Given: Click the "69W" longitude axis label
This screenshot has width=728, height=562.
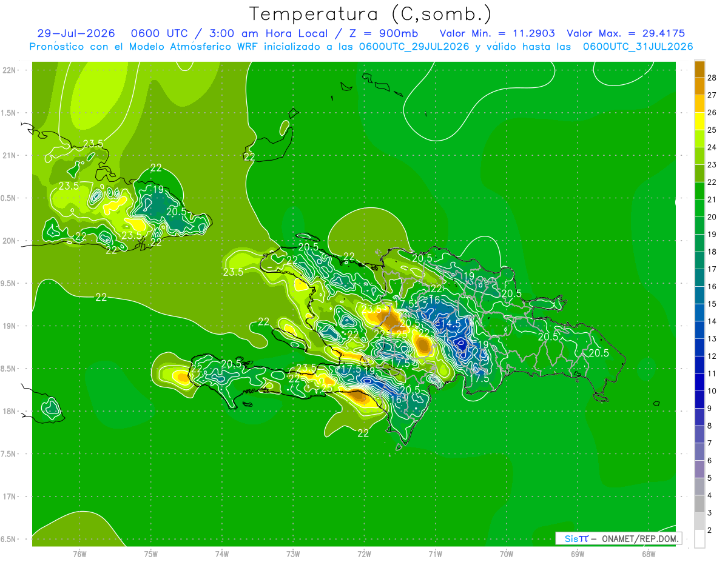Looking at the screenshot, I should [578, 554].
